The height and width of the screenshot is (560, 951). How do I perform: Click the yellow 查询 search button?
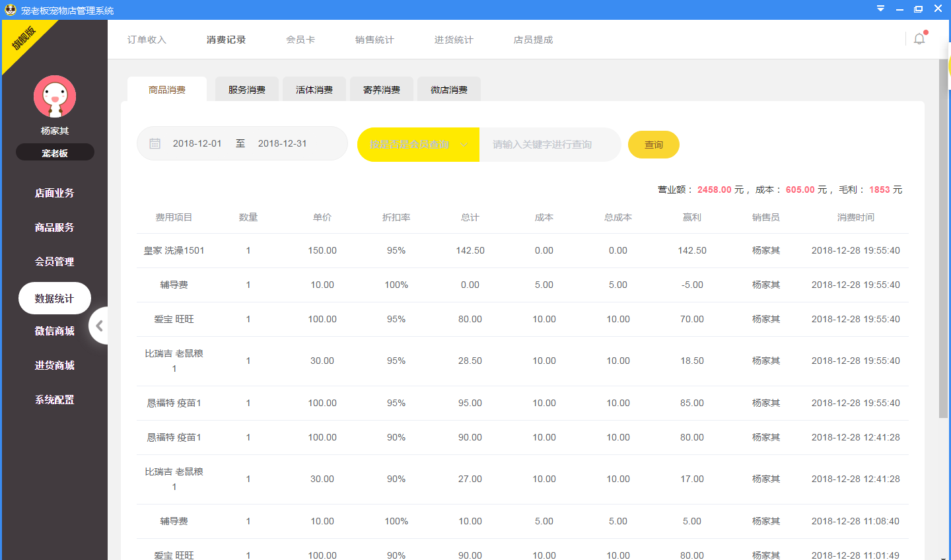pyautogui.click(x=653, y=144)
